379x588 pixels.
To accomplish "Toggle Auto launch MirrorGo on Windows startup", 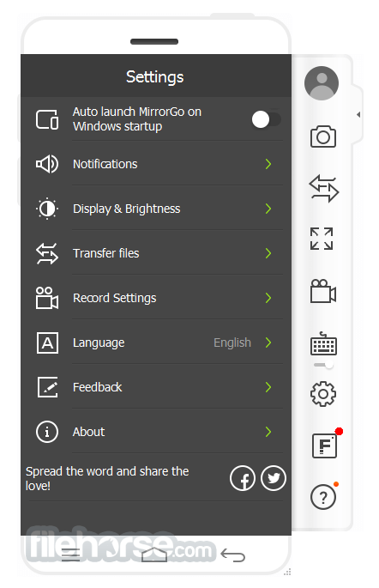I will point(267,120).
